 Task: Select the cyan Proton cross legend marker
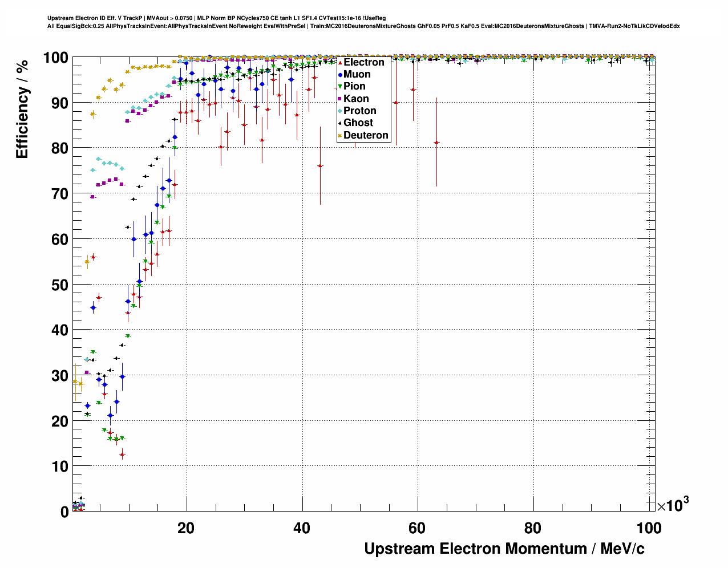(x=340, y=111)
